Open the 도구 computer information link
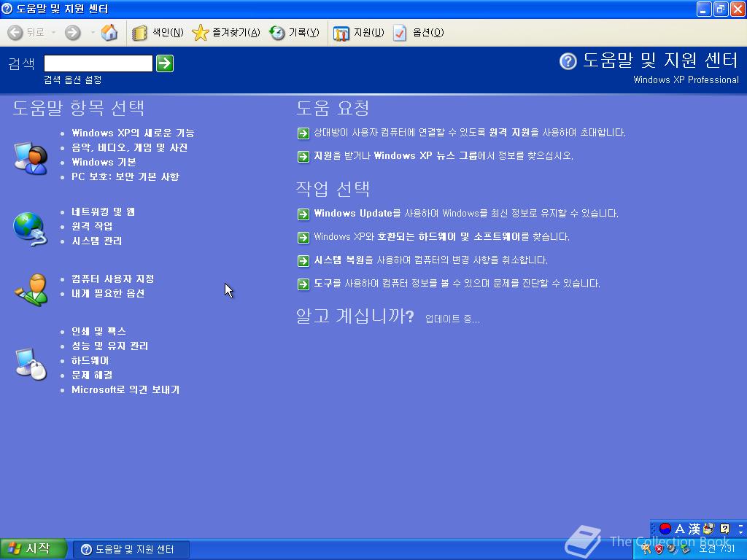 tap(457, 284)
